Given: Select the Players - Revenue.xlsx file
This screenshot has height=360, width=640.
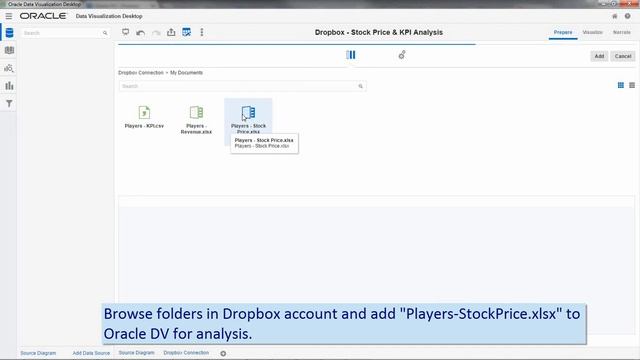Looking at the screenshot, I should pyautogui.click(x=196, y=120).
